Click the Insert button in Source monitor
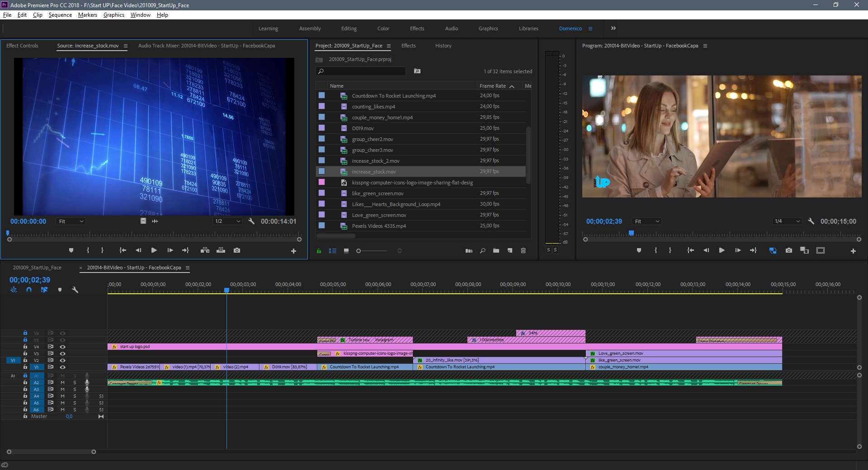This screenshot has width=868, height=470. click(x=205, y=250)
